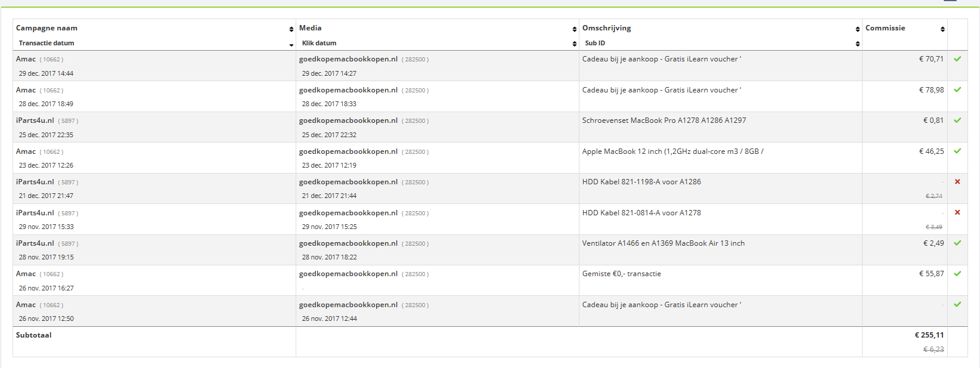Click the 'Gemiste €0,- transactie' description
The height and width of the screenshot is (368, 980).
click(622, 274)
